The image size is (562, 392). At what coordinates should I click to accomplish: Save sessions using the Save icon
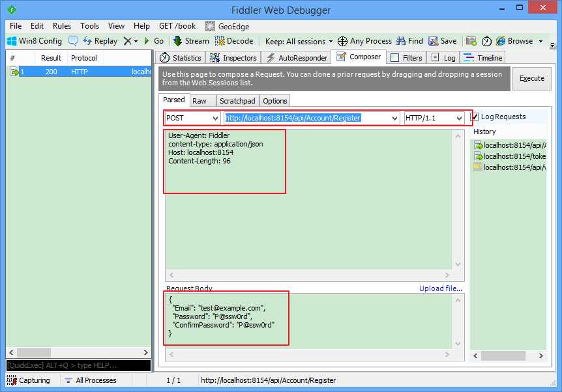(442, 41)
